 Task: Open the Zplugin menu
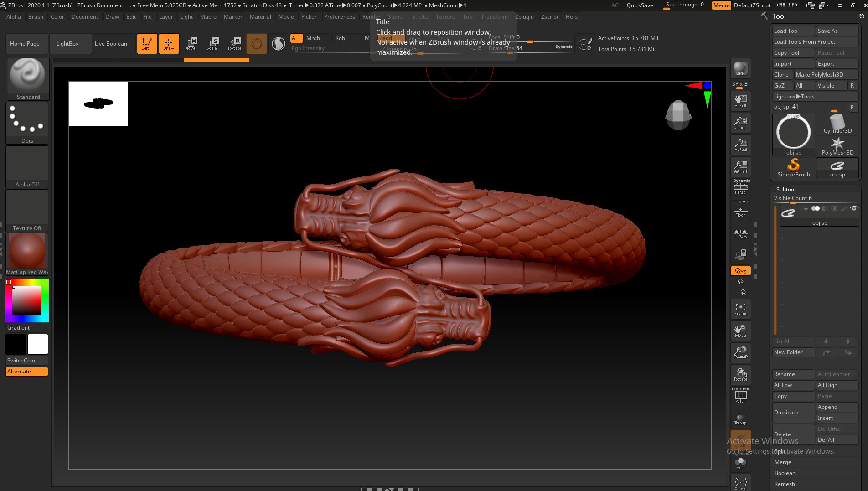524,17
